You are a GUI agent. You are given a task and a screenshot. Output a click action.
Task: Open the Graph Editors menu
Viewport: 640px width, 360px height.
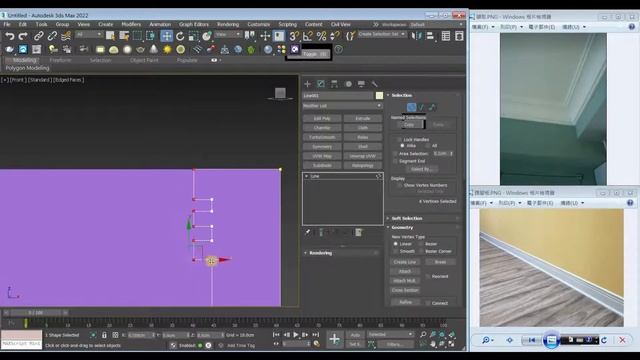[x=193, y=24]
